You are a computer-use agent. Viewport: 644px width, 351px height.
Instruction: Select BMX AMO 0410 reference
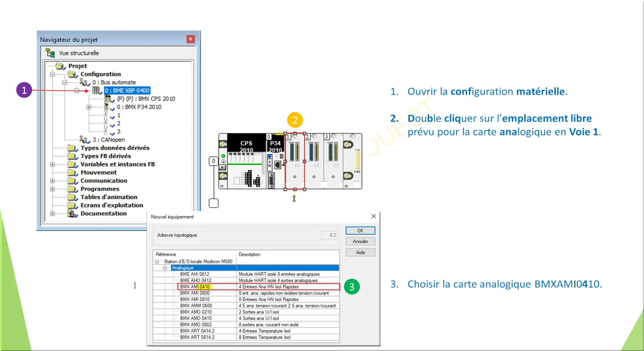click(196, 318)
